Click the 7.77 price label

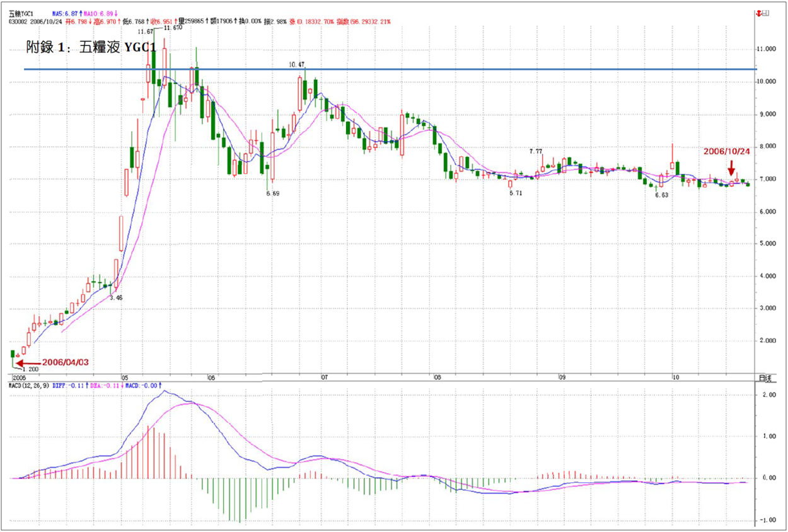(x=536, y=151)
